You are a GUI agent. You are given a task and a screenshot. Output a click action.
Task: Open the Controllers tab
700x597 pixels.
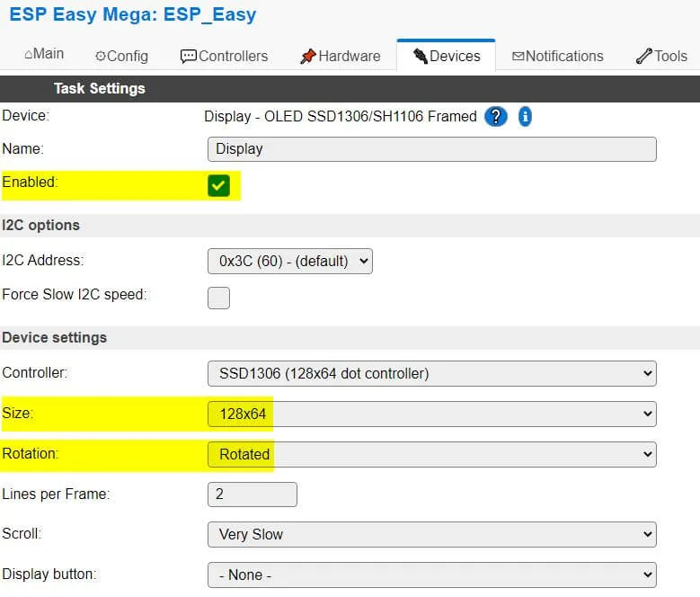224,57
